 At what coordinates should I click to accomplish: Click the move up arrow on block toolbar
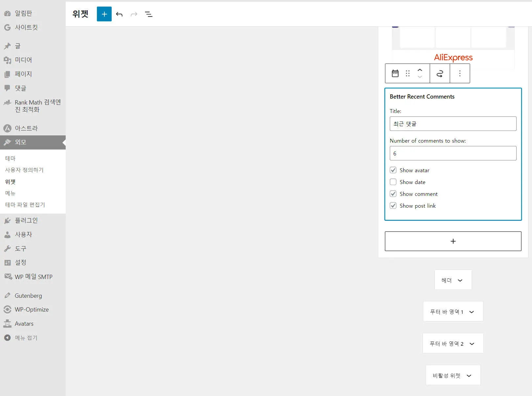click(x=420, y=70)
